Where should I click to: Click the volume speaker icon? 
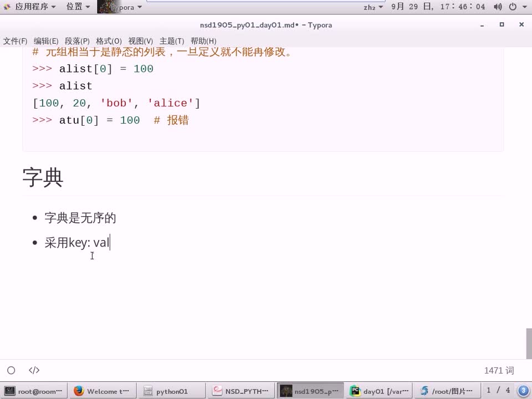click(x=498, y=7)
